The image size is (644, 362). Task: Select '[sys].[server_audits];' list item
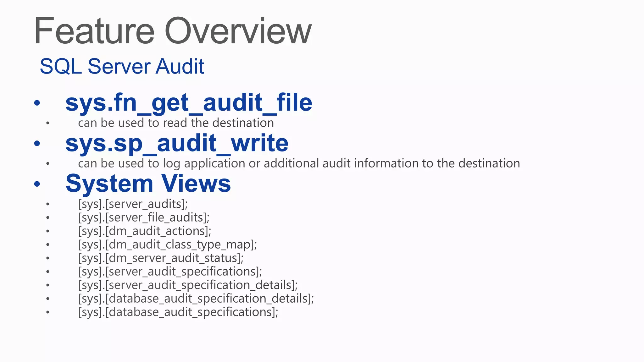pyautogui.click(x=133, y=204)
